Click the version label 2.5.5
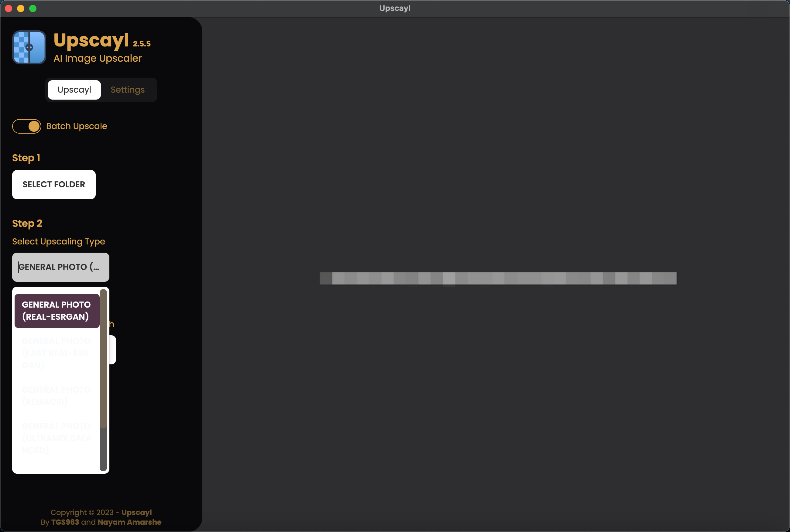 142,44
